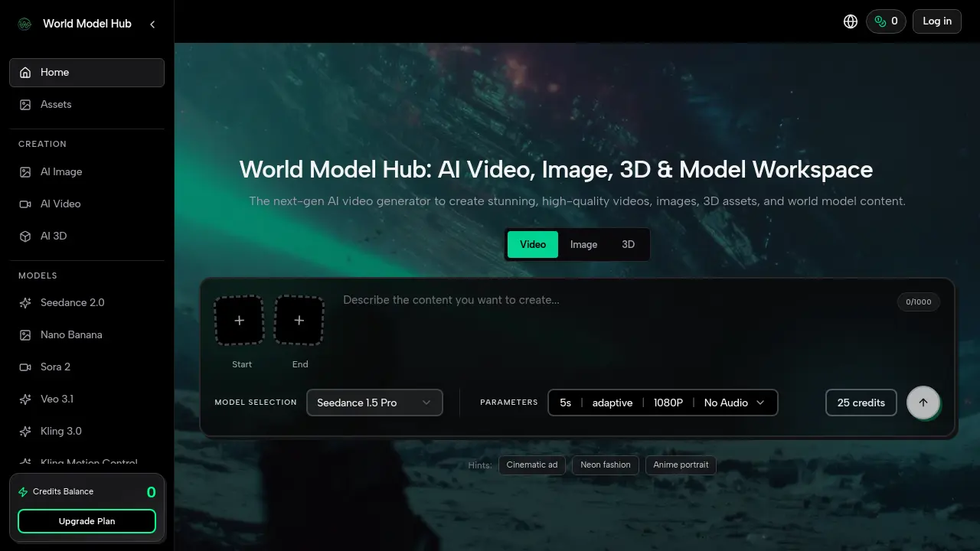The height and width of the screenshot is (551, 980).
Task: Select the Nano Banana model
Action: point(87,335)
